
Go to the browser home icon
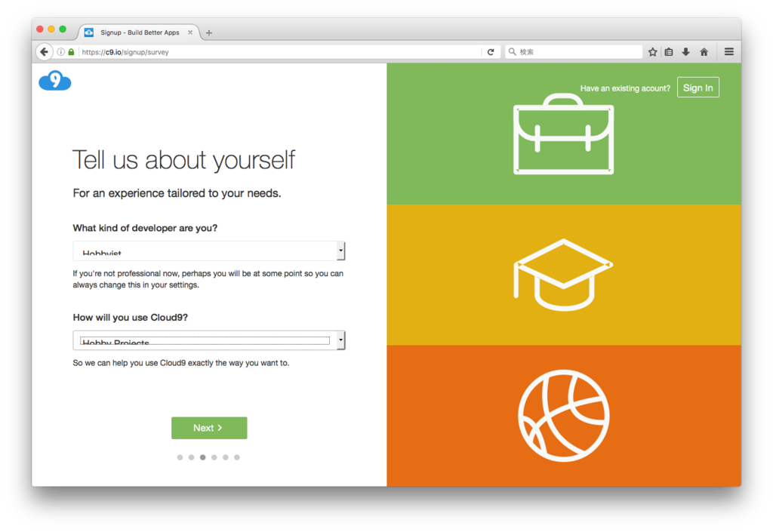[704, 52]
